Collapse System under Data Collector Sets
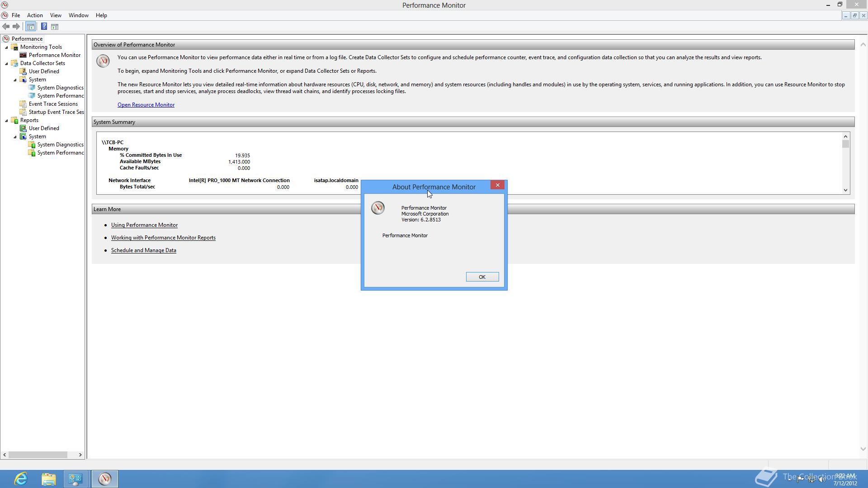 (15, 80)
